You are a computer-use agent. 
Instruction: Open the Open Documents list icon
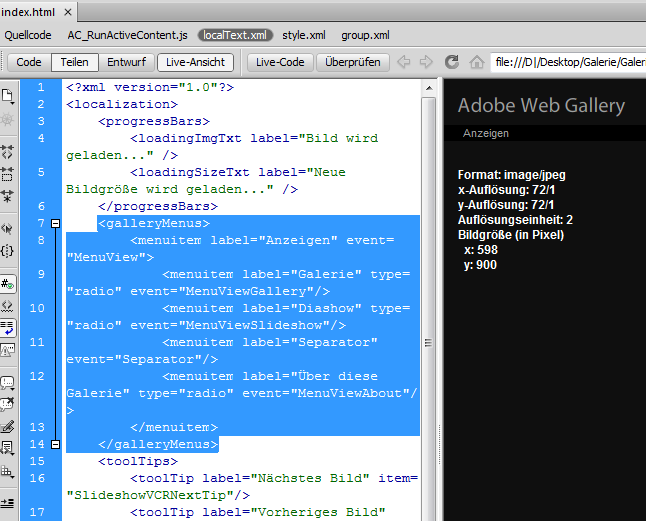coord(8,97)
